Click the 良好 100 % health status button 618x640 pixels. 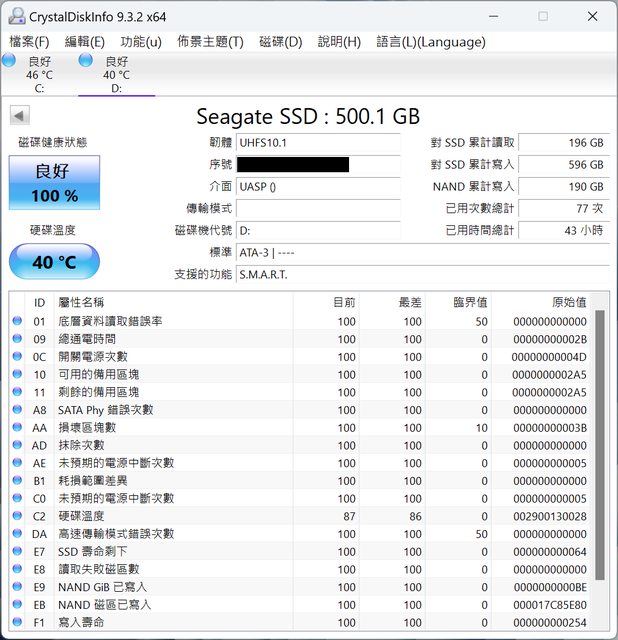54,182
